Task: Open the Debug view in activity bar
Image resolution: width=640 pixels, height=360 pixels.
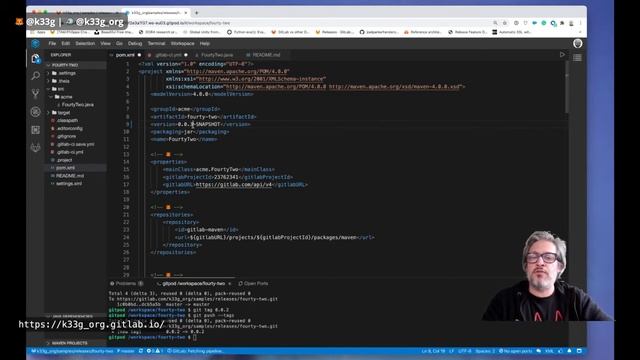Action: click(36, 112)
